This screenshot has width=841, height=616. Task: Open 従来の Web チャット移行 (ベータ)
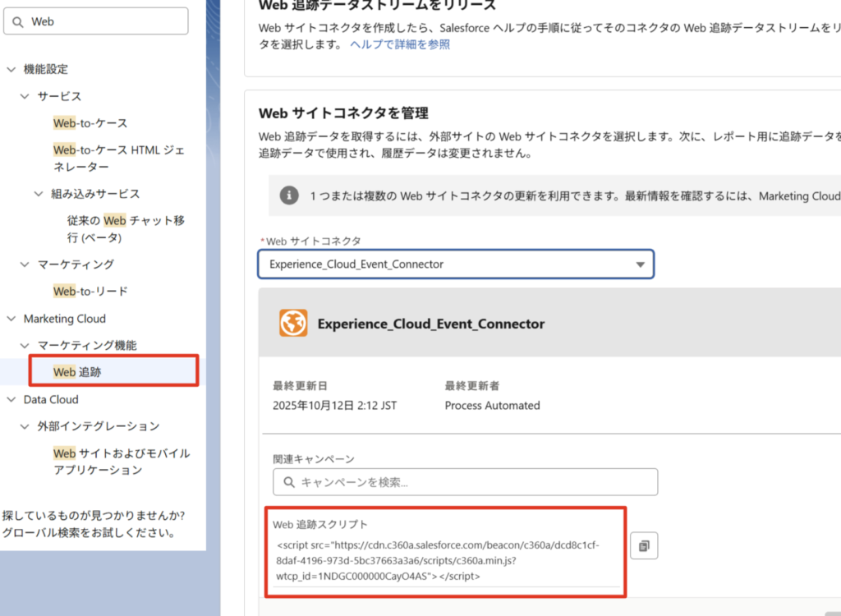pos(126,228)
